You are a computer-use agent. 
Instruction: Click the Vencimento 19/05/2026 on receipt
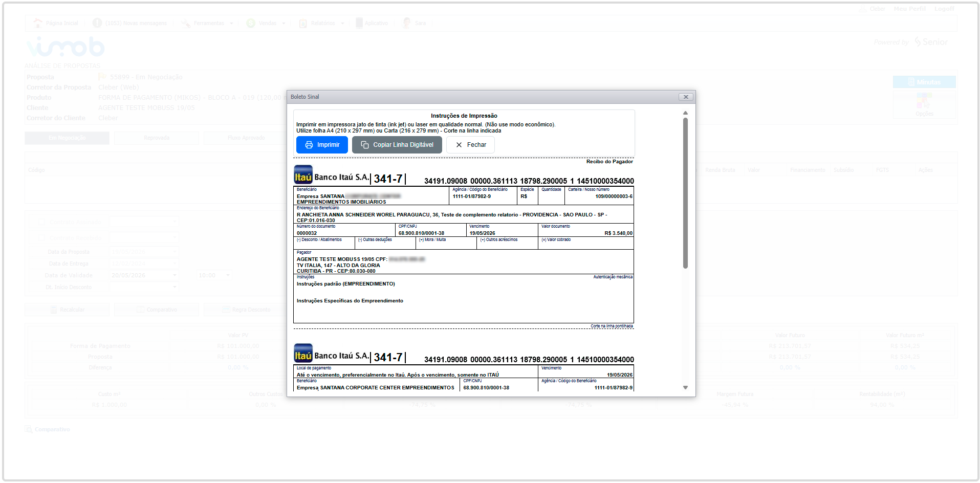(x=482, y=233)
